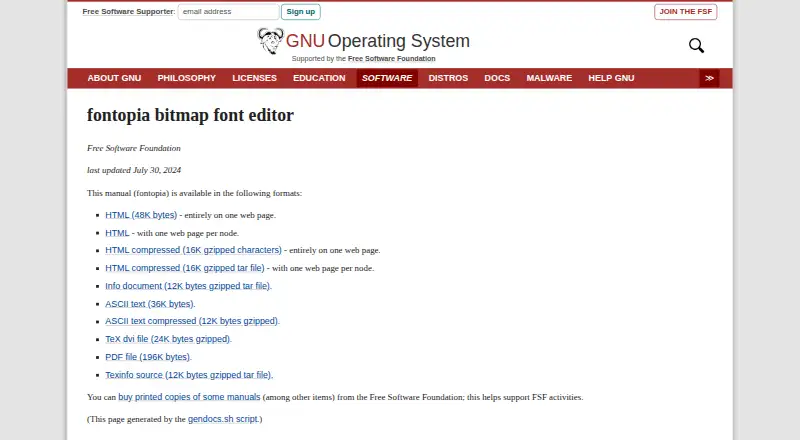Open the gendocs.sh script link
The height and width of the screenshot is (440, 800).
click(x=223, y=419)
